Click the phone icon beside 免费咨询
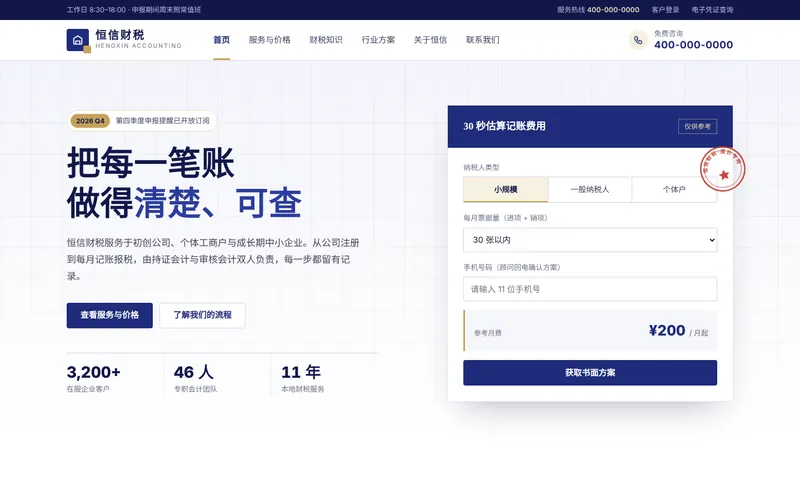The height and width of the screenshot is (500, 800). point(638,40)
